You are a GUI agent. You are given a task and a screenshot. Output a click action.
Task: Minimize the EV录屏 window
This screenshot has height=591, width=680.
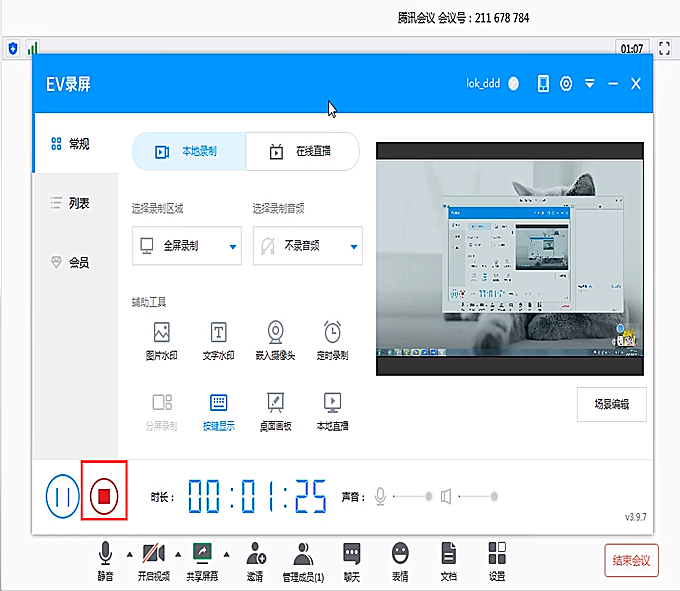(x=613, y=83)
